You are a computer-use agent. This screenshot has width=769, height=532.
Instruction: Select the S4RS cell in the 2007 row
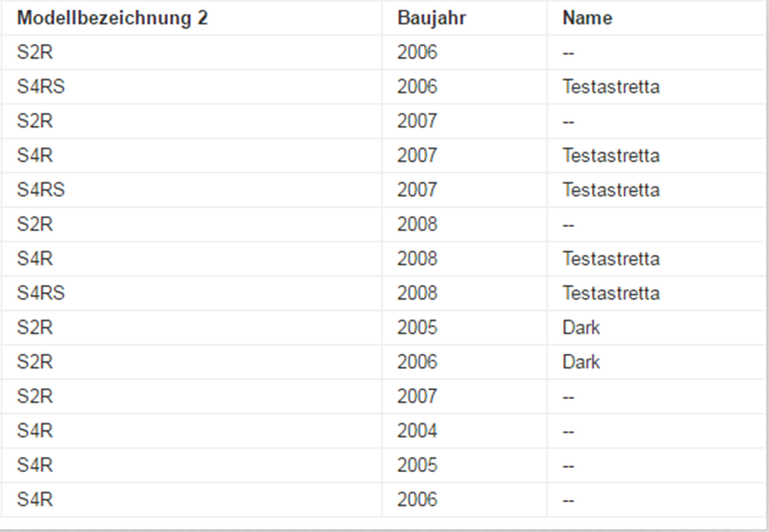tap(40, 190)
